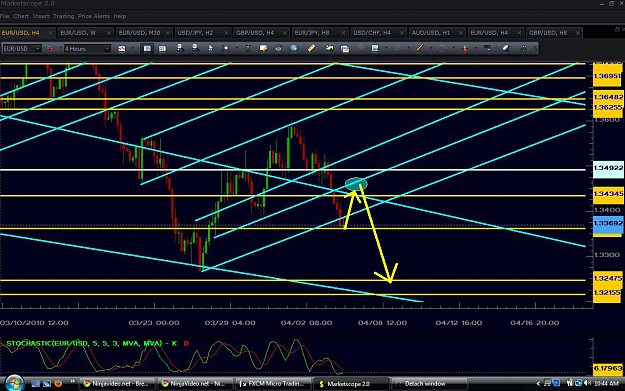Expand the arrow next to chart type icon
The width and height of the screenshot is (625, 391).
point(133,48)
